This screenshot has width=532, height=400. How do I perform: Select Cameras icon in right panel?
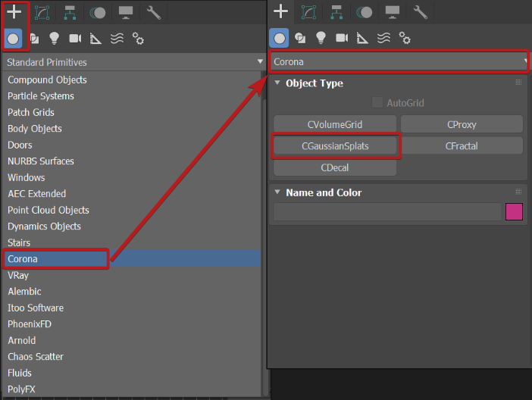pos(342,38)
